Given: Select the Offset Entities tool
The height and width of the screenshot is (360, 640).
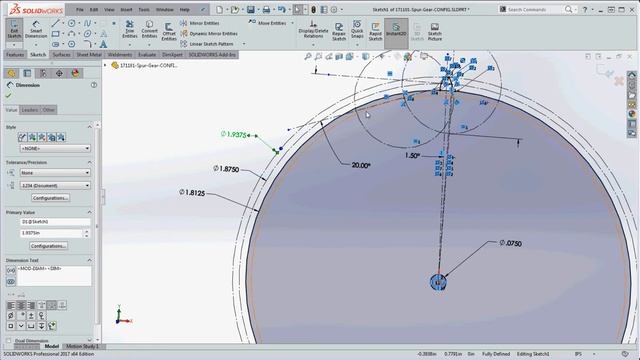Looking at the screenshot, I should [x=169, y=32].
